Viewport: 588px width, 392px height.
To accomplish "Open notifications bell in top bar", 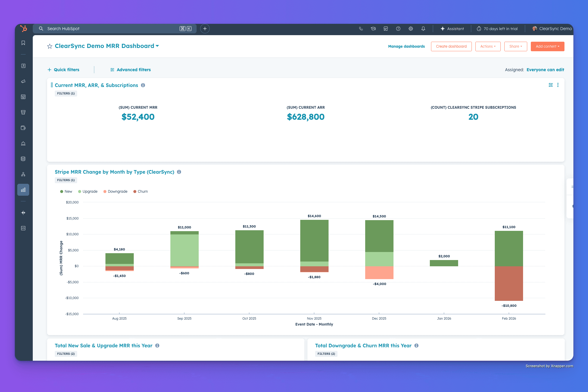I will point(423,29).
